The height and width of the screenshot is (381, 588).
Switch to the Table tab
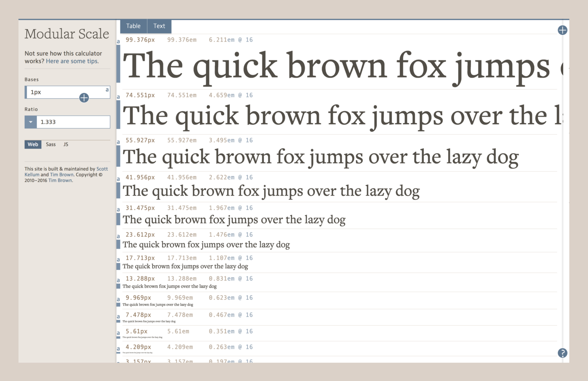[x=133, y=26]
